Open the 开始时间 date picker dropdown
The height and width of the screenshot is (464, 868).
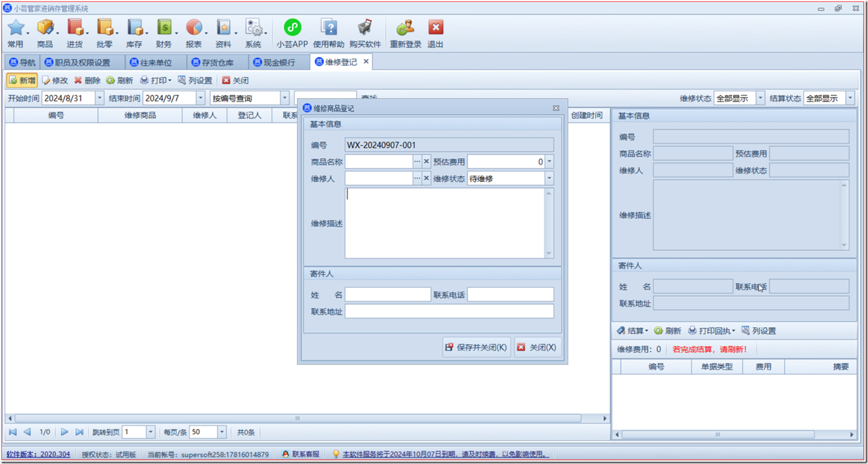pyautogui.click(x=99, y=98)
